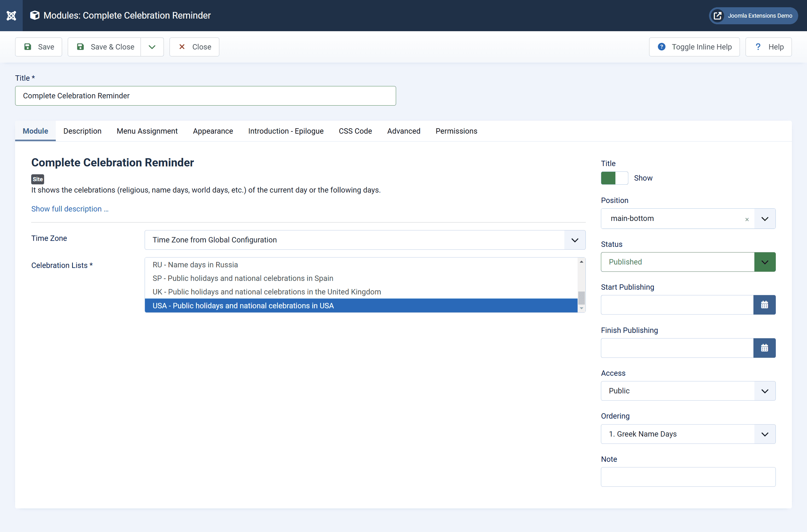Switch to the Description tab

(x=83, y=131)
